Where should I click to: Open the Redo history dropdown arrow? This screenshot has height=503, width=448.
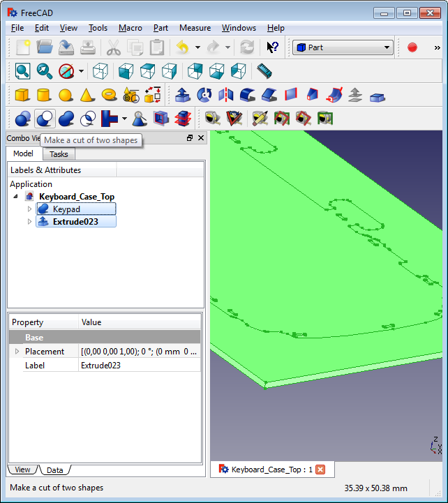(x=227, y=47)
